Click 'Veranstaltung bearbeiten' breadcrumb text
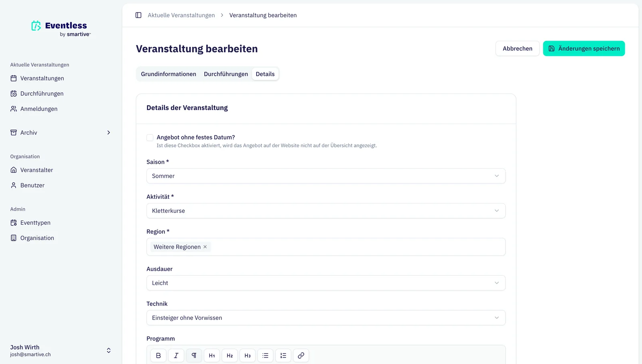This screenshot has height=364, width=642. (263, 15)
